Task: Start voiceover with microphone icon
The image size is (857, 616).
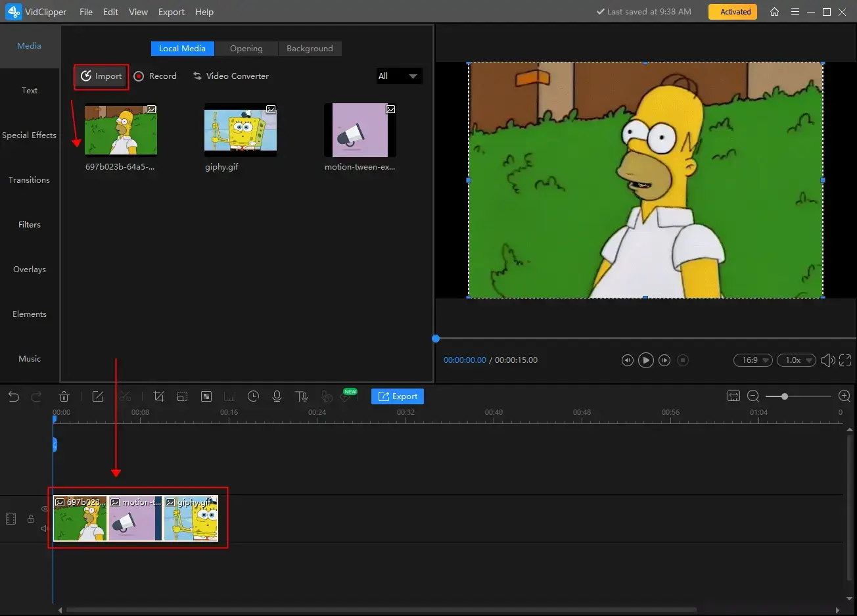Action: tap(277, 396)
